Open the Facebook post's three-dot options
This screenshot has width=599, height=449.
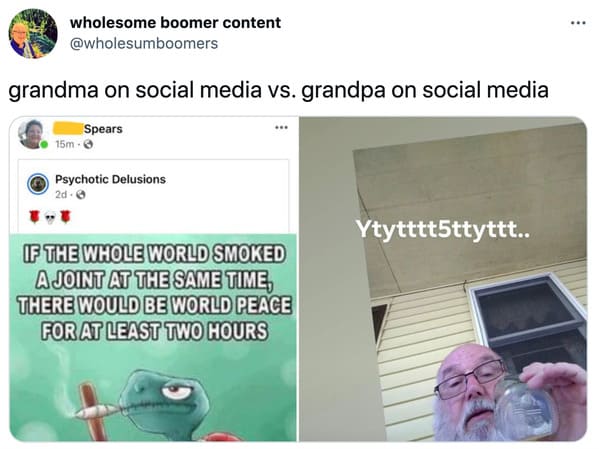282,127
